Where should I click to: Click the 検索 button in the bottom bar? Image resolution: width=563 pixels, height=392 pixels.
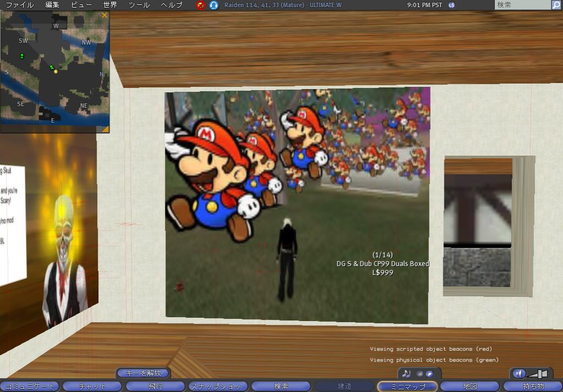[281, 387]
